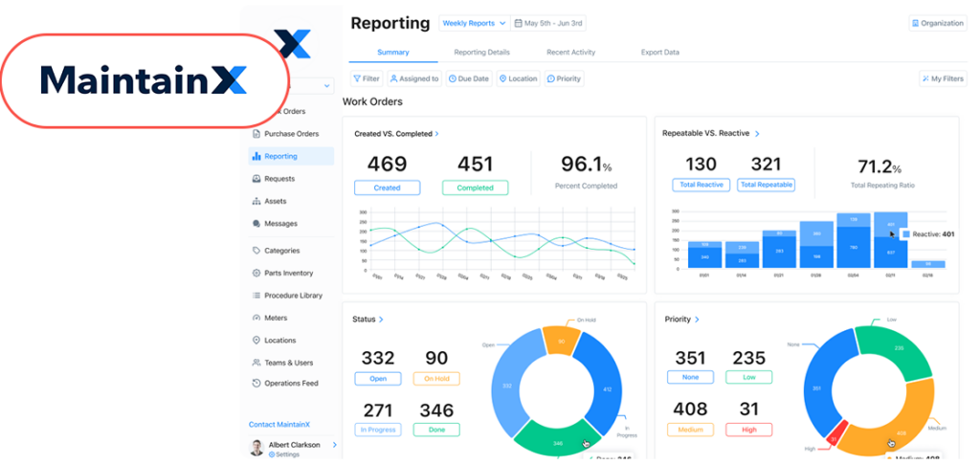
Task: Click the Filter button
Action: click(x=366, y=78)
